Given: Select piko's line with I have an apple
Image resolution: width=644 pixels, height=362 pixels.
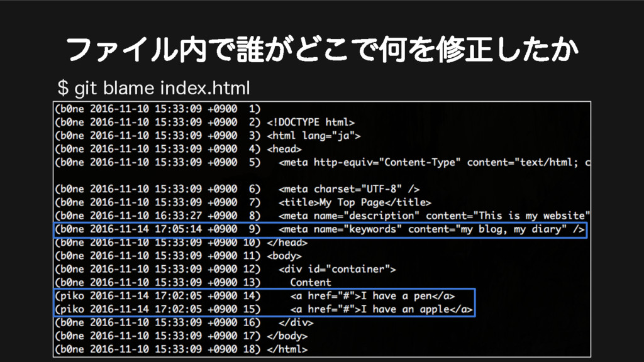Looking at the screenshot, I should click(264, 309).
